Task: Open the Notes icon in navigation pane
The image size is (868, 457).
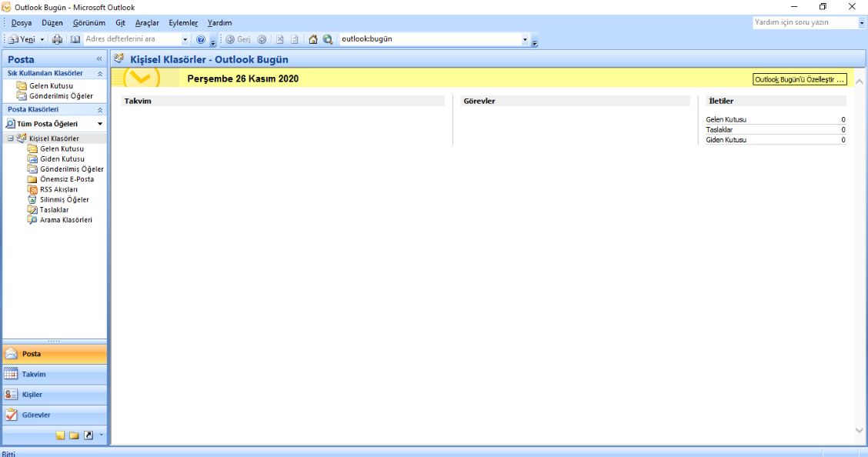Action: (61, 435)
